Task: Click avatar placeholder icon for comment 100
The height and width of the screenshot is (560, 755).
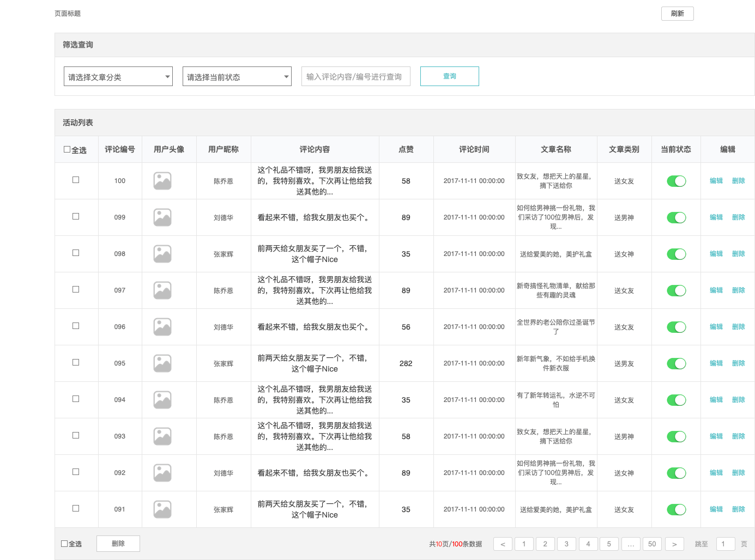Action: tap(162, 180)
